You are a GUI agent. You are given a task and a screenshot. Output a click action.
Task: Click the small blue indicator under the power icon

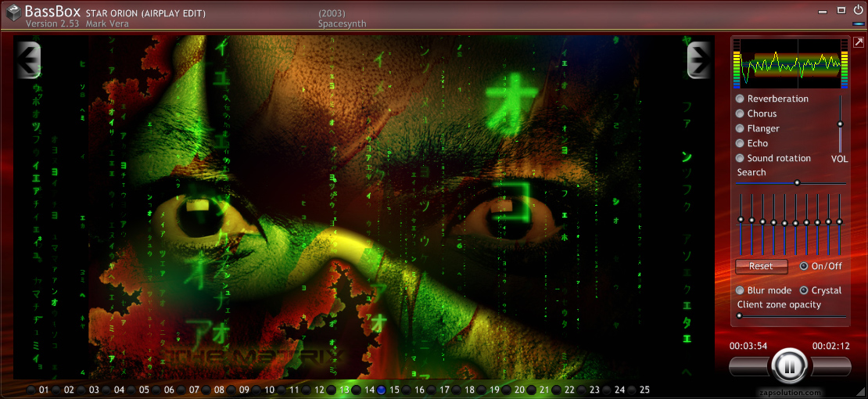[858, 23]
